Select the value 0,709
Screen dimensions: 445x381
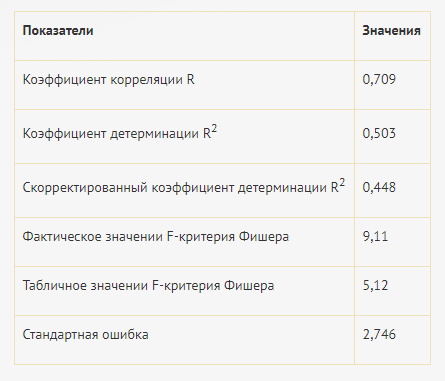[x=379, y=79]
